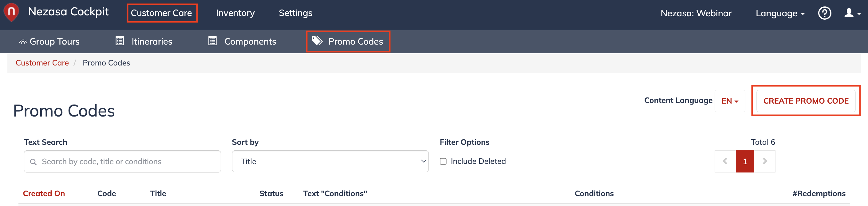Enable the Include Deleted checkbox
The image size is (868, 206).
[x=443, y=161]
